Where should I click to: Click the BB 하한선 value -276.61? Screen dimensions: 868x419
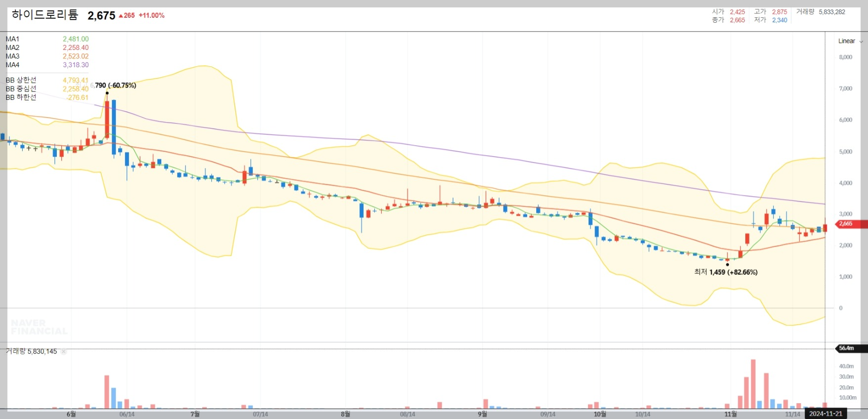[78, 97]
